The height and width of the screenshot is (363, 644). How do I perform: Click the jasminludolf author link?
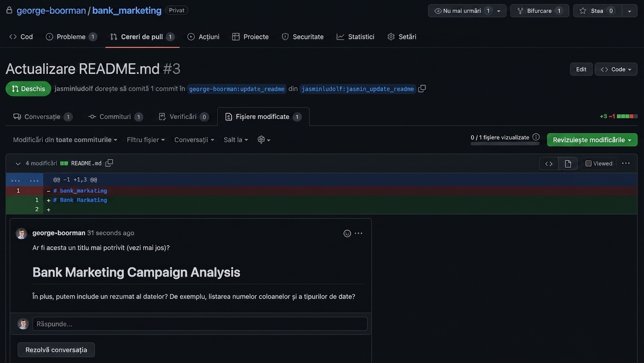coord(74,89)
